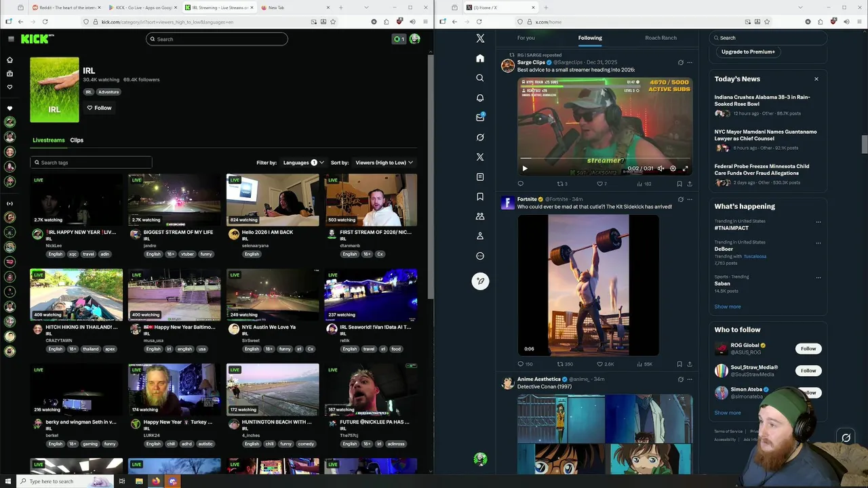
Task: Open Viewers (High to Low) sort dropdown
Action: coord(384,163)
